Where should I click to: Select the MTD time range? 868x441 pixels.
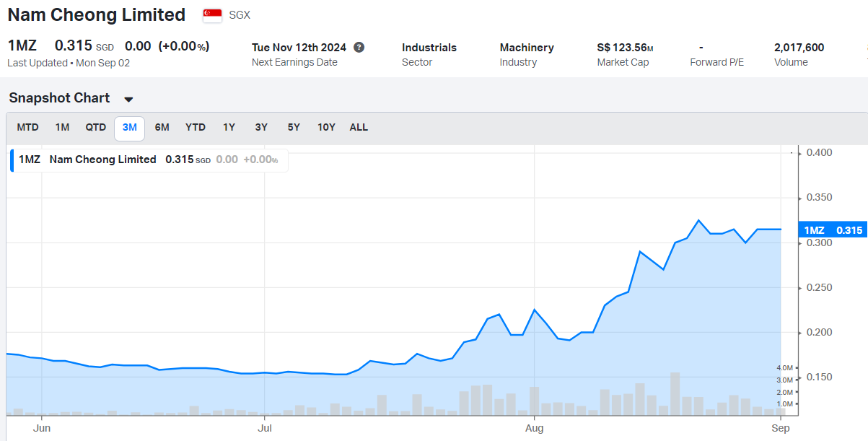point(28,128)
